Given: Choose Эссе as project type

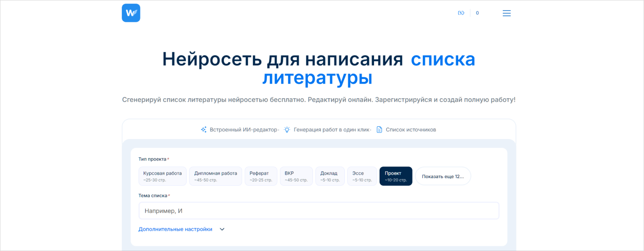Looking at the screenshot, I should [362, 176].
